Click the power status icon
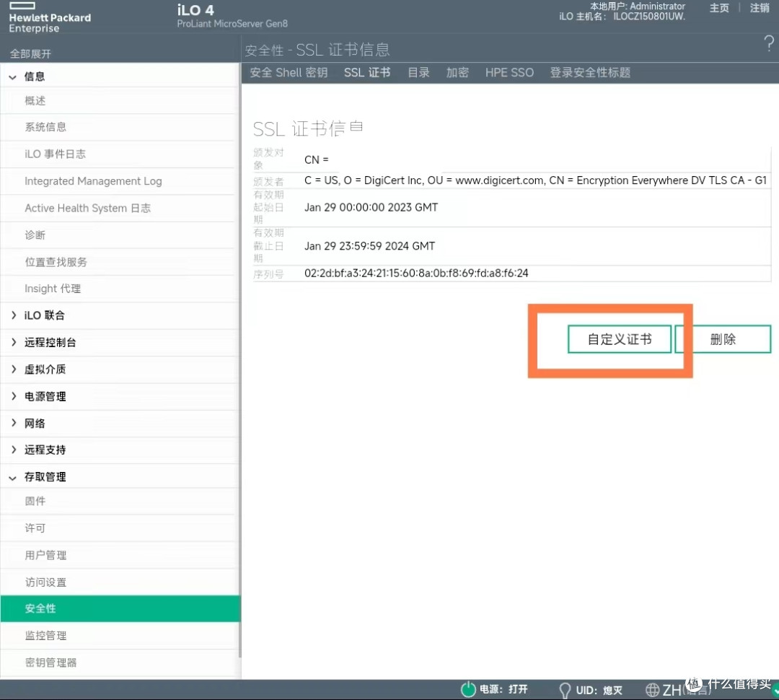This screenshot has height=700, width=779. (468, 690)
